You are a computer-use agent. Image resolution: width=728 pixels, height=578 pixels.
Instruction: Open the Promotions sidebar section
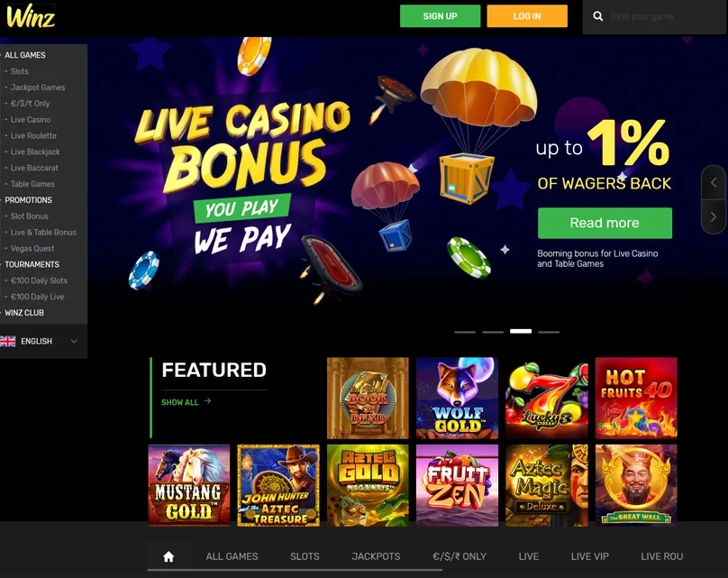pyautogui.click(x=28, y=200)
